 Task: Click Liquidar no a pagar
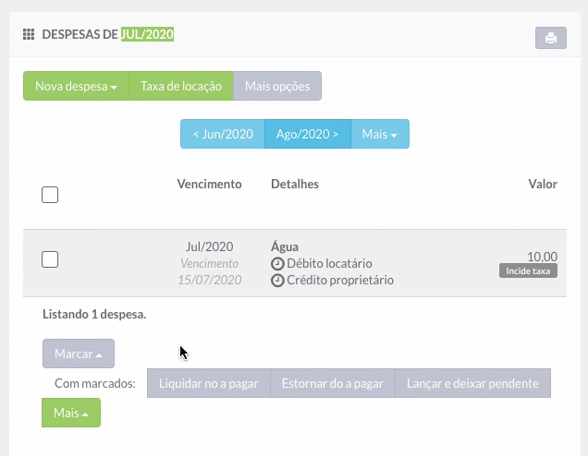tap(208, 383)
